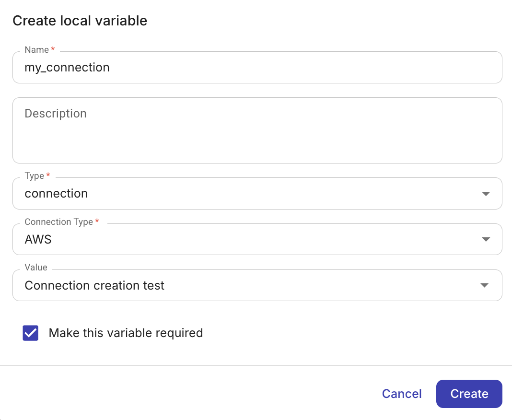This screenshot has height=420, width=512.
Task: Open the Type dropdown arrow
Action: [x=486, y=193]
